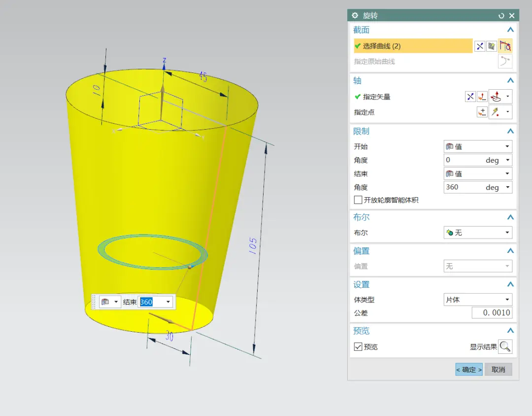The image size is (532, 416).
Task: Click the vector type icon in the 指定矢量 row
Action: pyautogui.click(x=496, y=97)
